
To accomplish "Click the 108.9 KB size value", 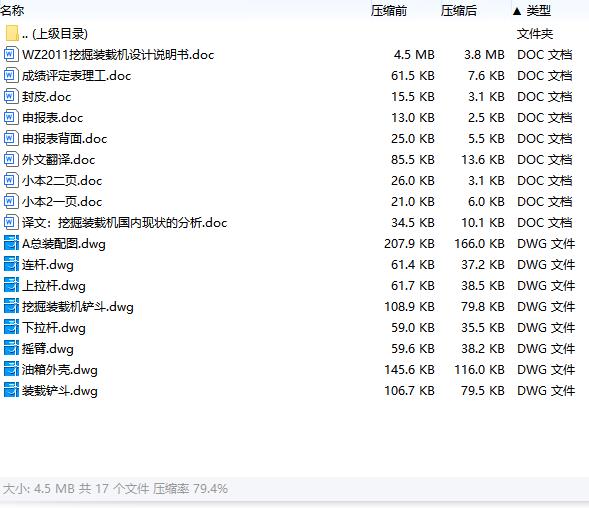I will (409, 307).
